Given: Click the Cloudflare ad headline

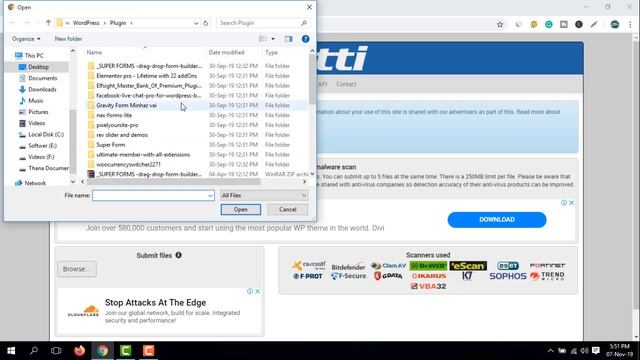Looking at the screenshot, I should click(156, 302).
